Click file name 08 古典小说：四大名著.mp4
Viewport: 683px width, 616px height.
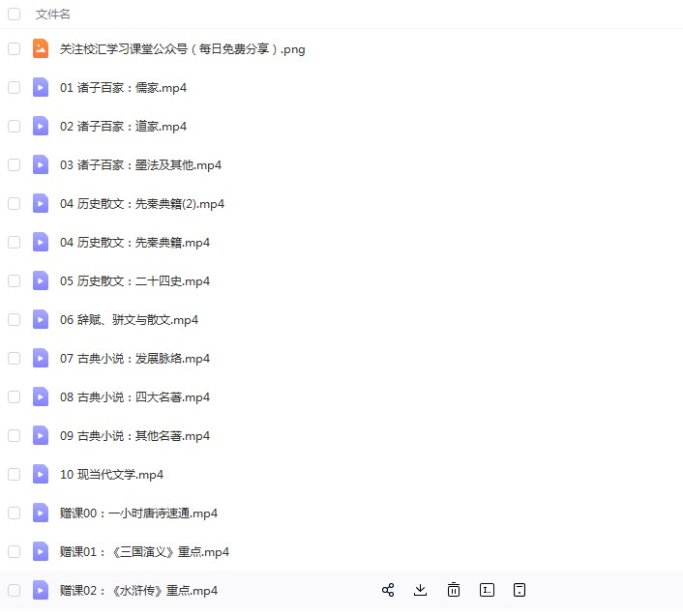(x=135, y=397)
